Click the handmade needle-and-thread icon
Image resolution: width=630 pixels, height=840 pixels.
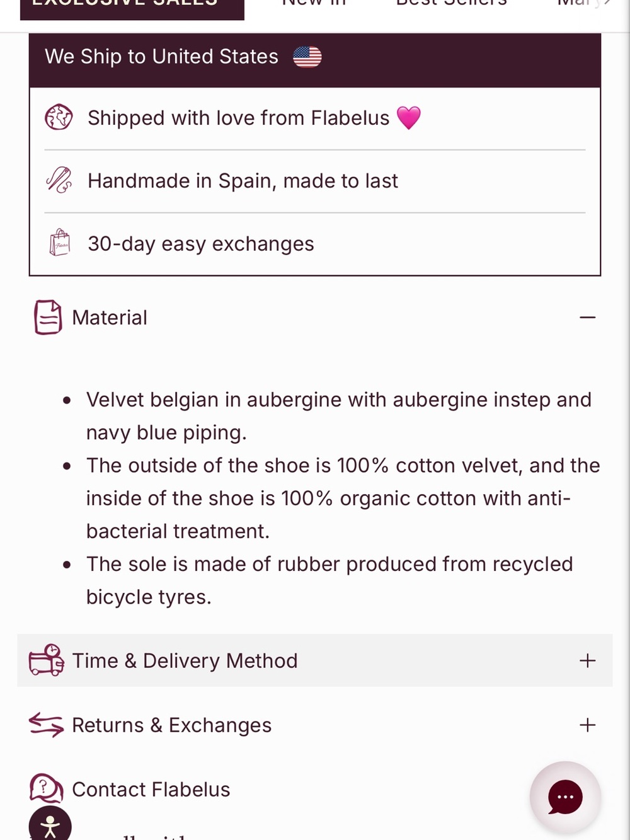coord(59,180)
